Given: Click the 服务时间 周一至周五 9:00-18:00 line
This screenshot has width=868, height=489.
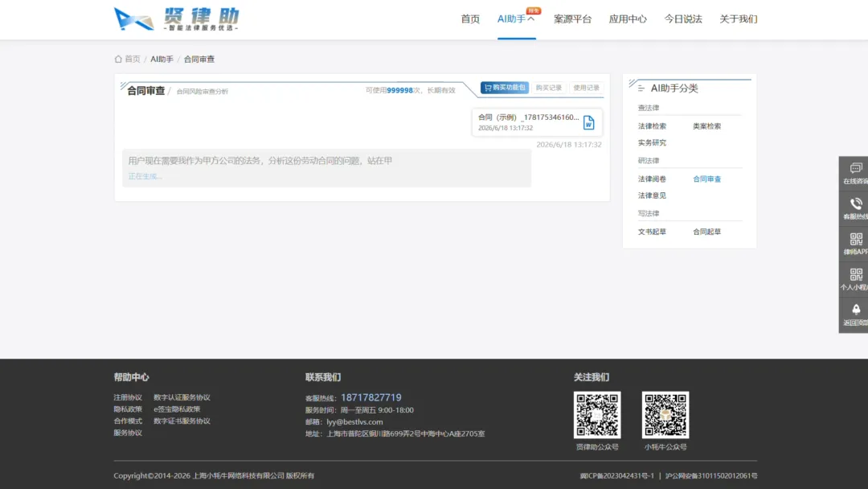Looking at the screenshot, I should [359, 410].
